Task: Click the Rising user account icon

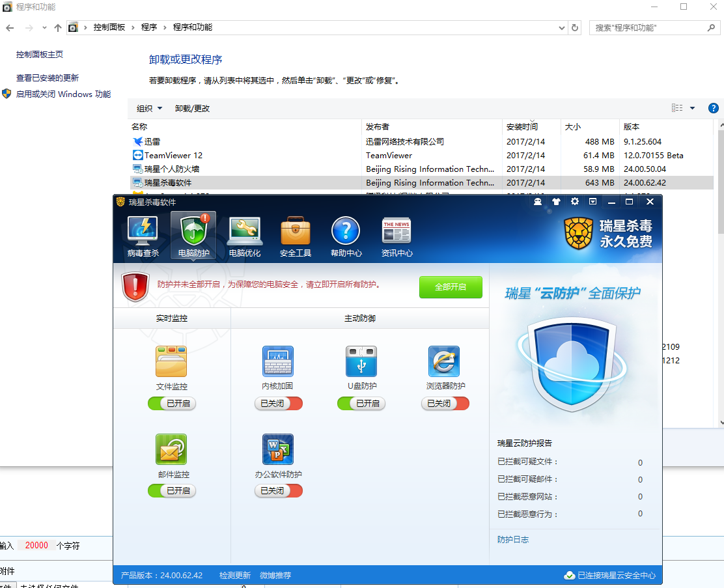Action: (537, 201)
